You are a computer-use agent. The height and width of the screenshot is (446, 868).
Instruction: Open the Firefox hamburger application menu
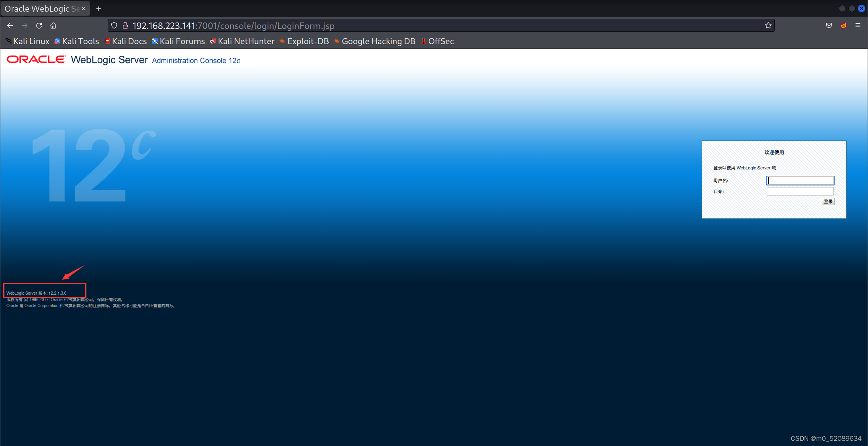[858, 26]
